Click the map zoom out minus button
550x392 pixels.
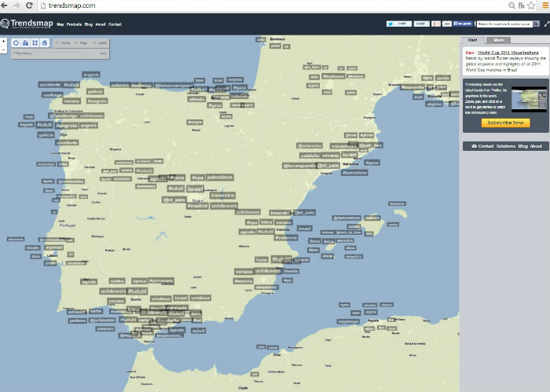point(3,49)
